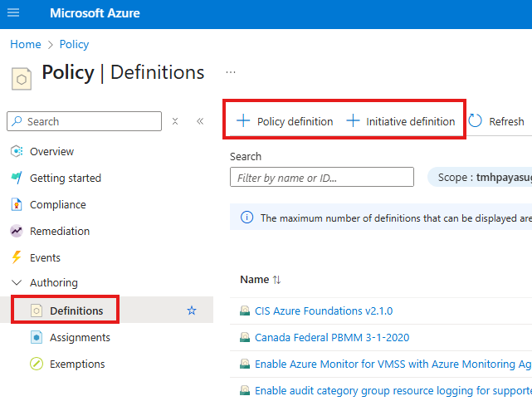Favorite Definitions with the star icon
This screenshot has height=401, width=532.
[192, 311]
